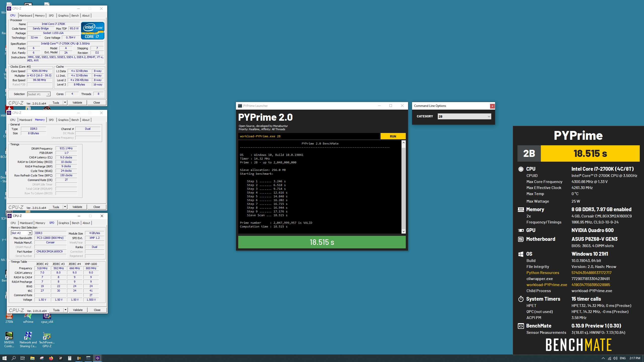This screenshot has width=644, height=362.
Task: Launch Firefox from the taskbar
Action: (51, 358)
